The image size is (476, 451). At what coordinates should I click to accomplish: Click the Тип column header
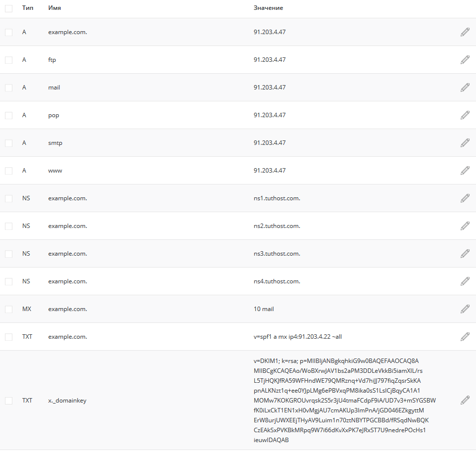tap(28, 8)
